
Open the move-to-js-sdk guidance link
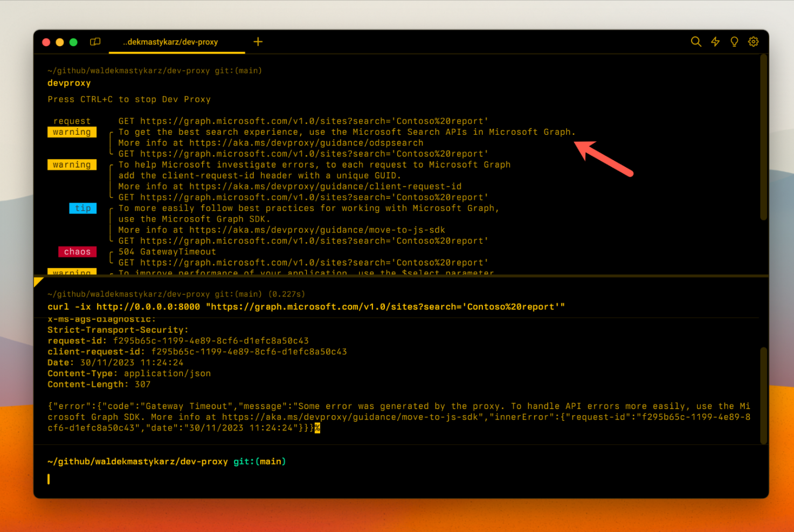331,230
